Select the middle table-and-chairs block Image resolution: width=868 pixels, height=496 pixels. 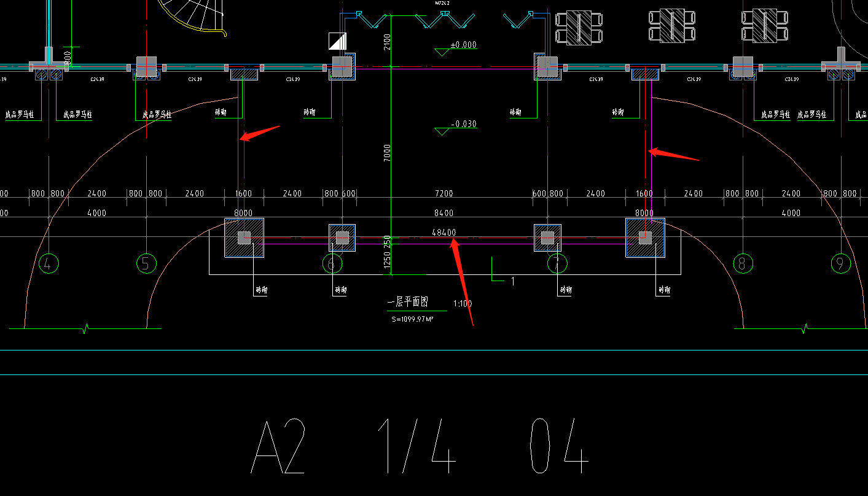point(672,26)
